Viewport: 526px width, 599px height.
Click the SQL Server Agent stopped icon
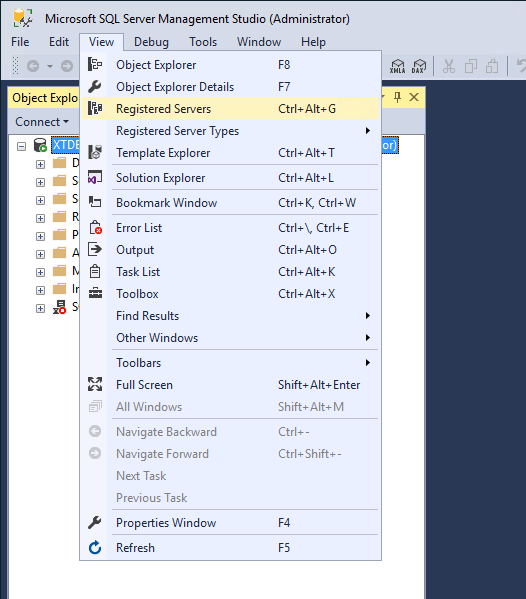tap(60, 307)
